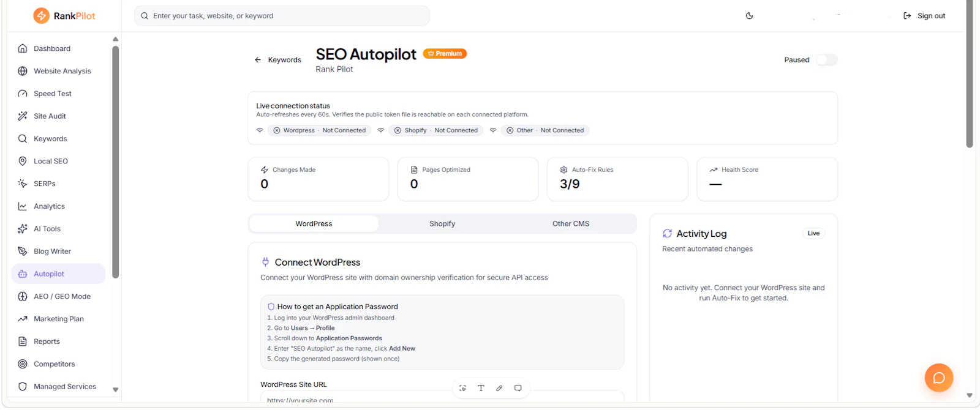Click the Health Score card
The height and width of the screenshot is (410, 980).
(767, 179)
